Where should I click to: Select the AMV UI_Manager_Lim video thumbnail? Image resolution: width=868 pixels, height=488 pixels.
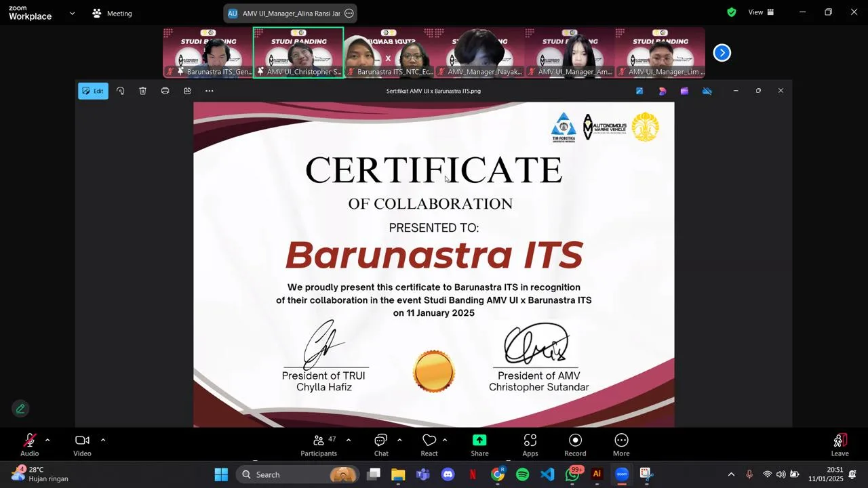[x=660, y=53]
